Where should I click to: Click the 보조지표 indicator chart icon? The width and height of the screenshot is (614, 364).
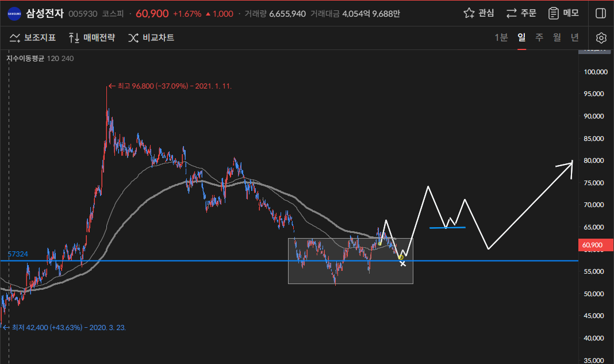pyautogui.click(x=15, y=37)
